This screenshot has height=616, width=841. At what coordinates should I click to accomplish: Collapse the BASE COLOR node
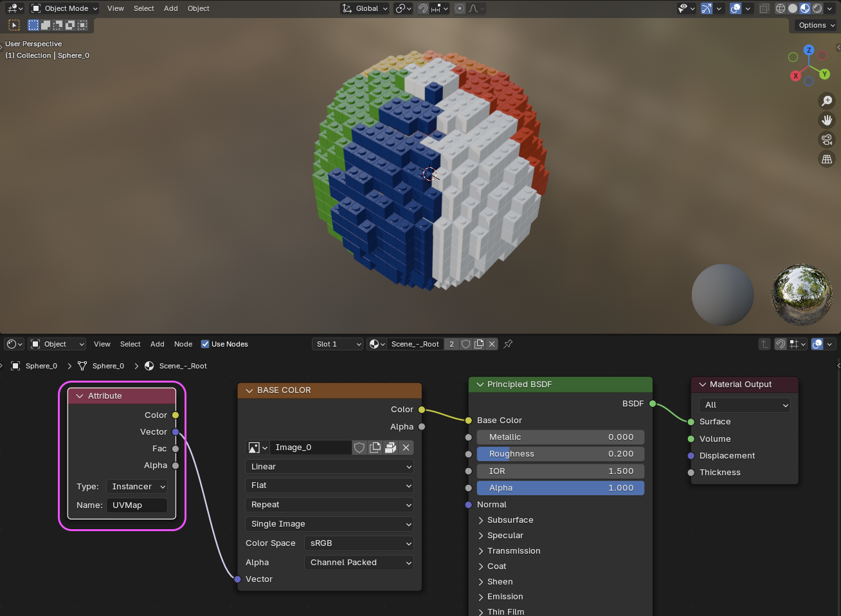(x=249, y=390)
